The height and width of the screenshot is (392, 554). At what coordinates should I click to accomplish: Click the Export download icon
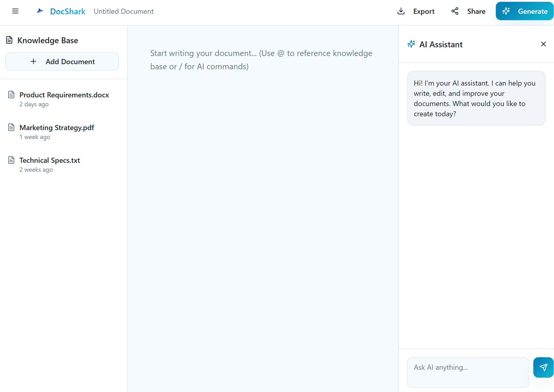point(401,11)
